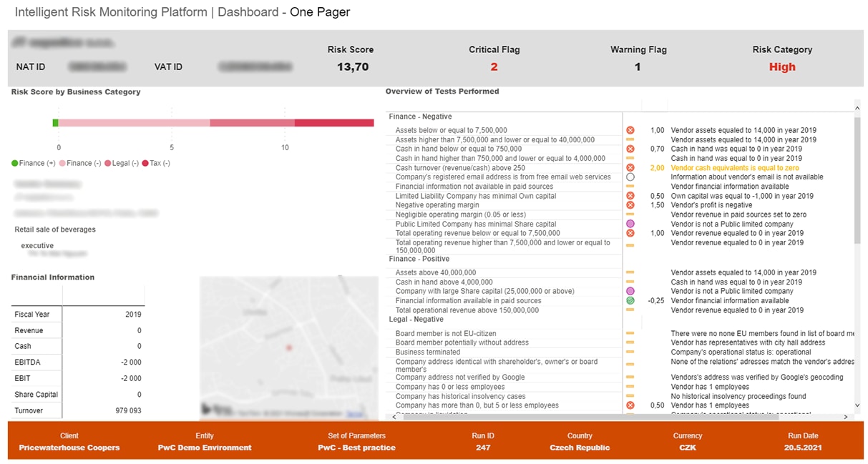
Task: Toggle the Finance (+) legend item
Action: click(x=33, y=163)
